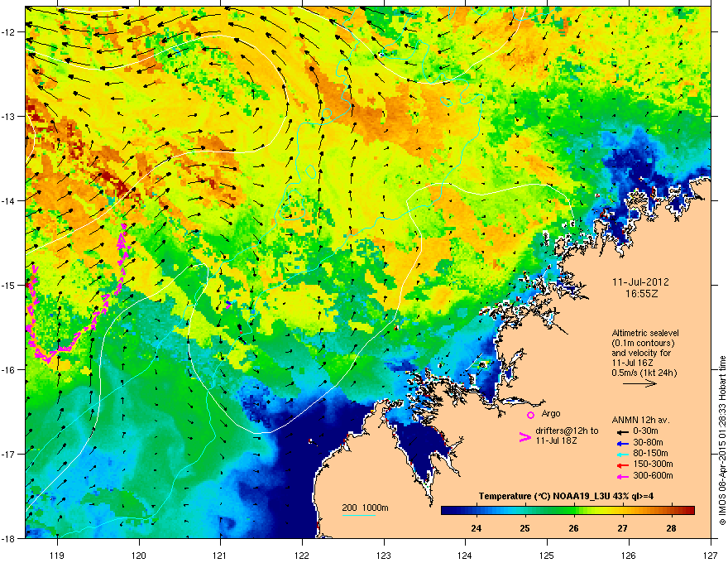This screenshot has width=728, height=563.
Task: Click the '80-150m' depth label
Action: 650,453
